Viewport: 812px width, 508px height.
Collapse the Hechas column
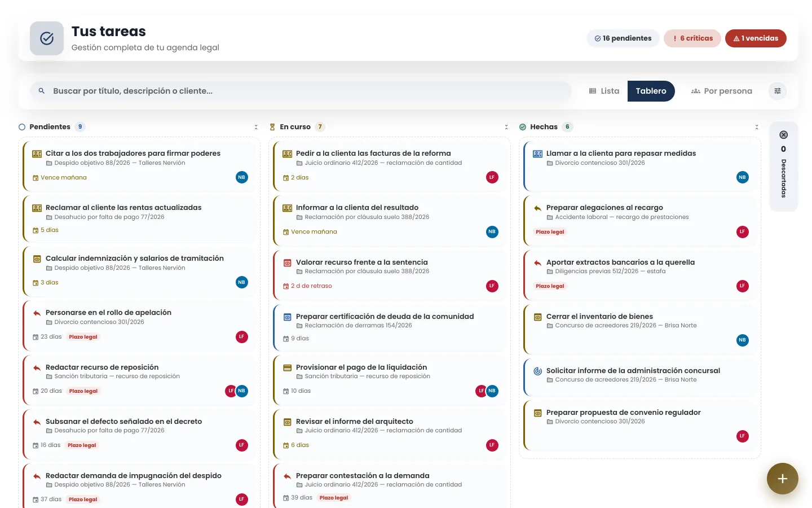[757, 127]
